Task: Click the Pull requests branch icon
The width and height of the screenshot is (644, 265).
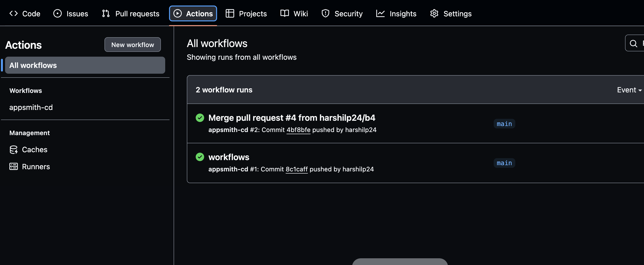Action: [x=106, y=13]
